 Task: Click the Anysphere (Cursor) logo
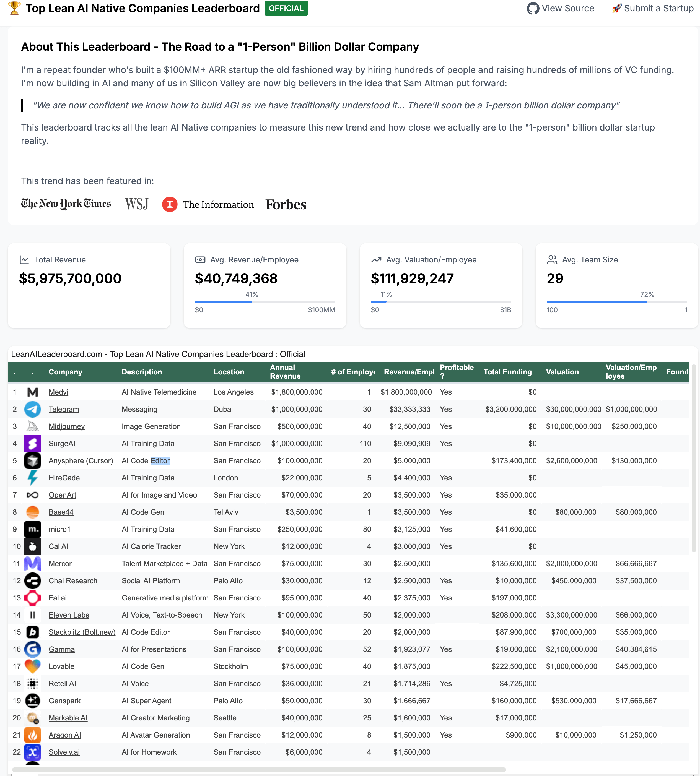coord(33,460)
